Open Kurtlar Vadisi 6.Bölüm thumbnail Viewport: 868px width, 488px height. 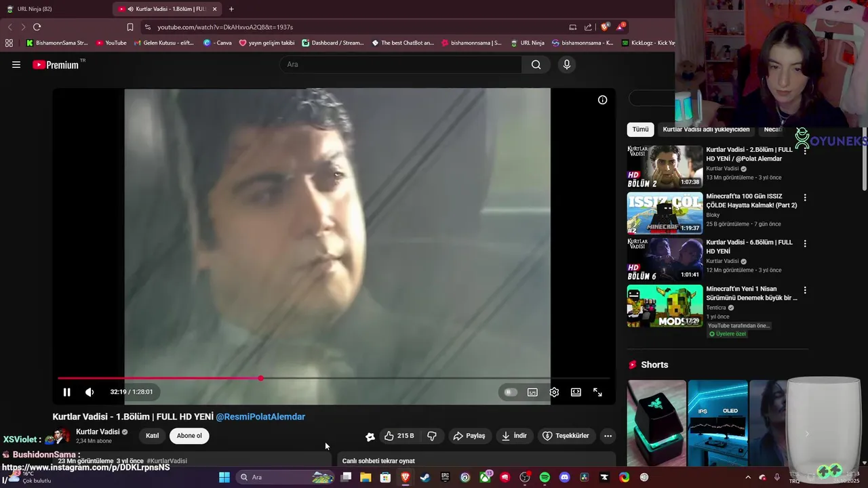(665, 260)
